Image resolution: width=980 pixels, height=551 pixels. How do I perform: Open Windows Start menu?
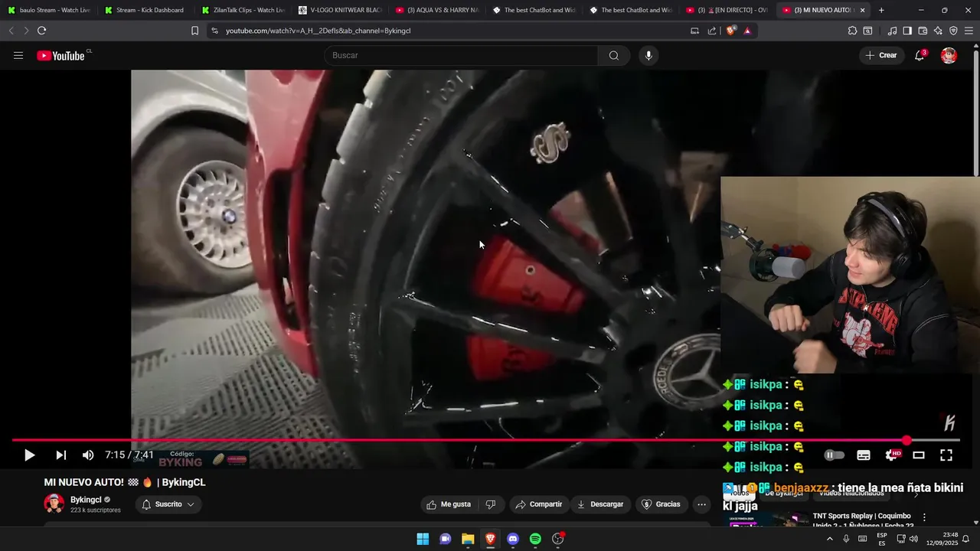[423, 539]
